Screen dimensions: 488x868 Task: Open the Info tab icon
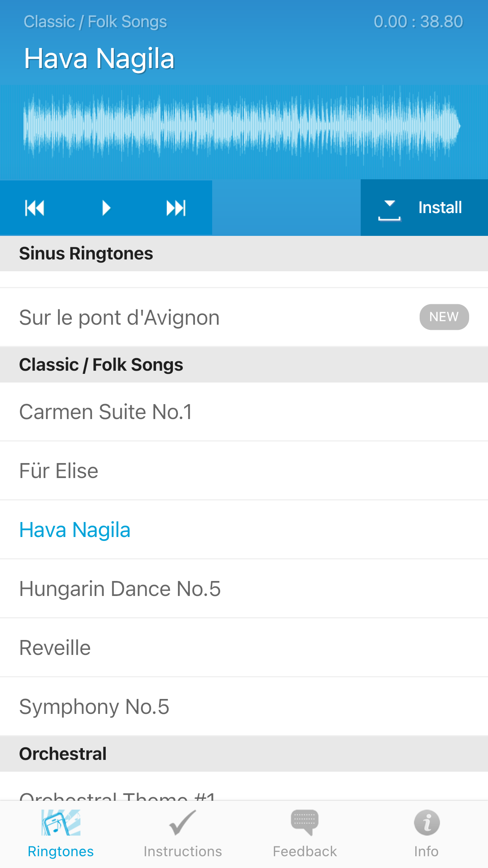coord(427,823)
